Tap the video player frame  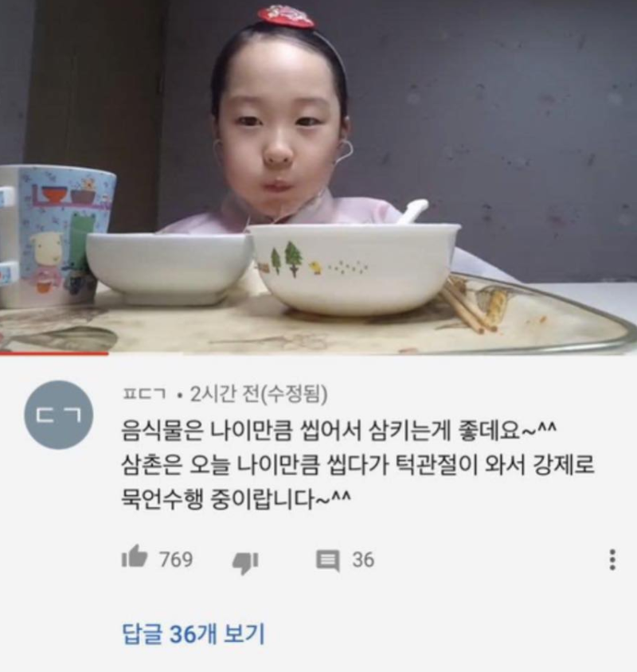click(318, 177)
